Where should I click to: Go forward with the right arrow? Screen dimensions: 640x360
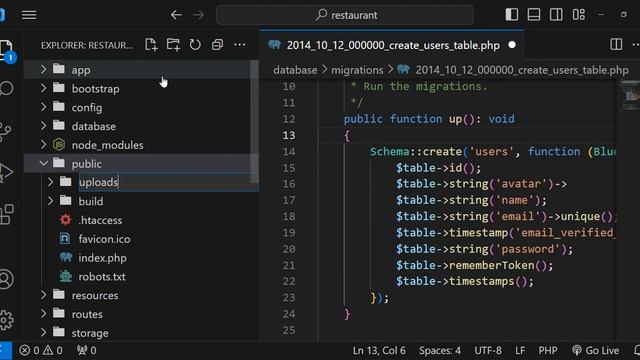point(199,15)
